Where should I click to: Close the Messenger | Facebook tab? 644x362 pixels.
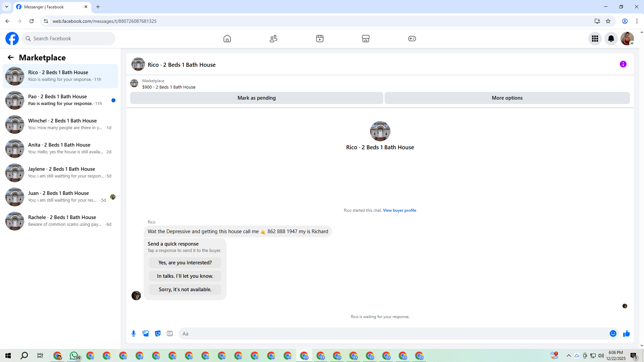click(86, 7)
